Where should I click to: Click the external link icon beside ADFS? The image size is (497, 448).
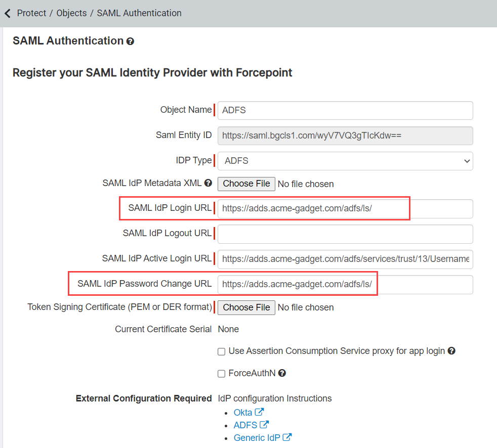(x=264, y=425)
